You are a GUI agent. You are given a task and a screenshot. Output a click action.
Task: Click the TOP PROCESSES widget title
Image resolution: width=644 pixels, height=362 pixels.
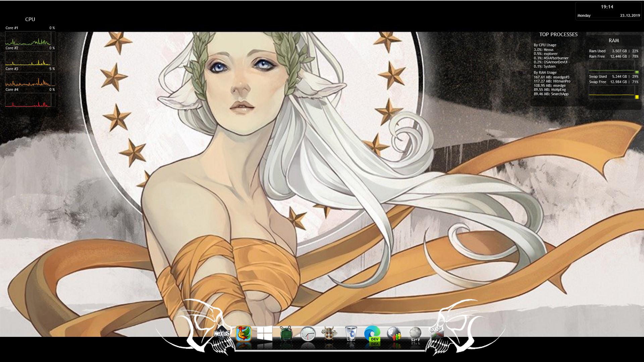click(x=558, y=35)
